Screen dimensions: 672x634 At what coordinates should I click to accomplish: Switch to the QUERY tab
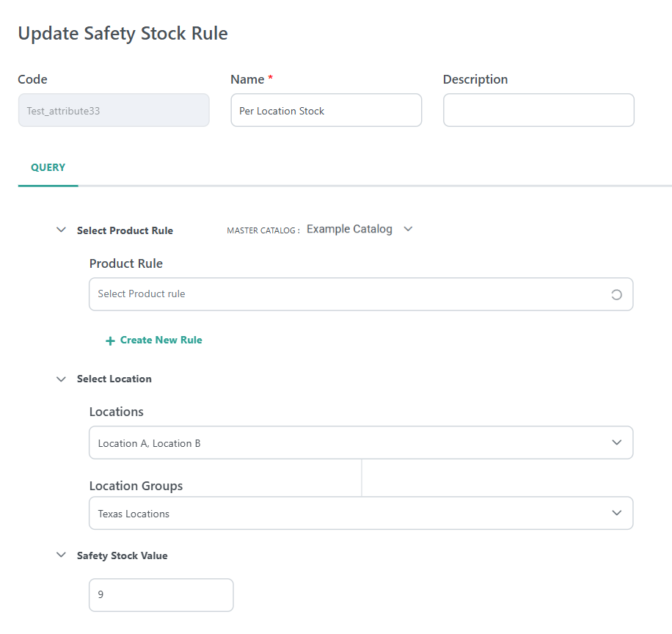tap(48, 167)
